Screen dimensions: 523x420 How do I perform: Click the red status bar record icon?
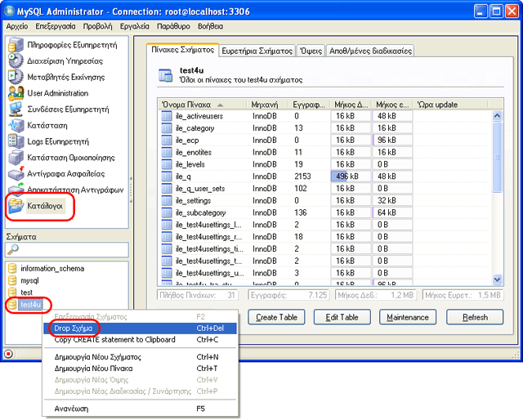(8, 354)
